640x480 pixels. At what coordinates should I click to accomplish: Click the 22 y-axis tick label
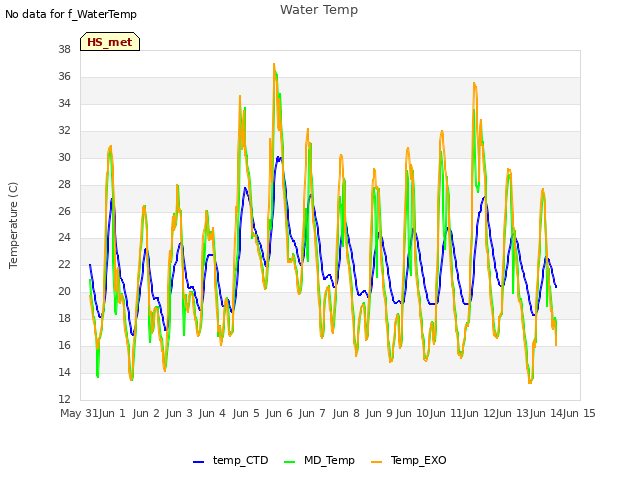64,264
